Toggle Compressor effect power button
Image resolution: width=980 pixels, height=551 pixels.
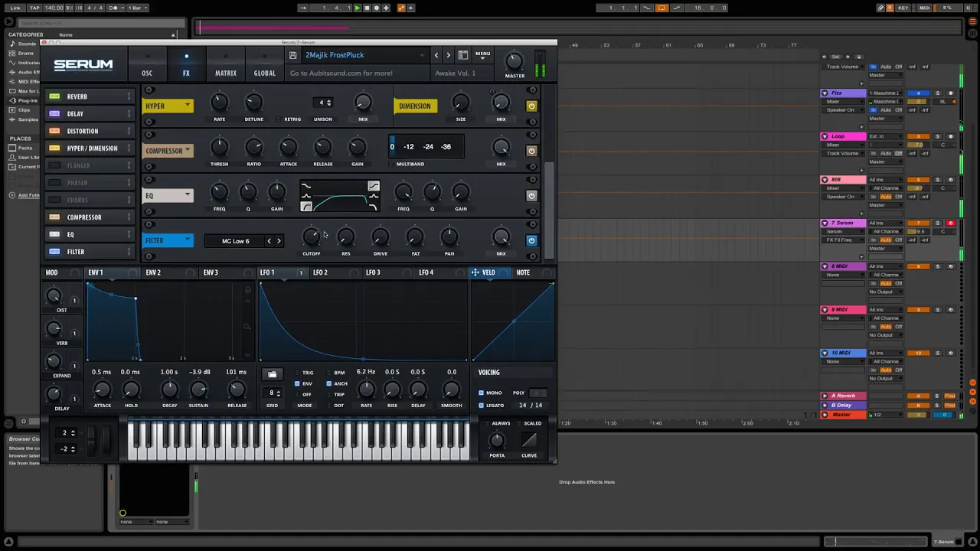531,151
